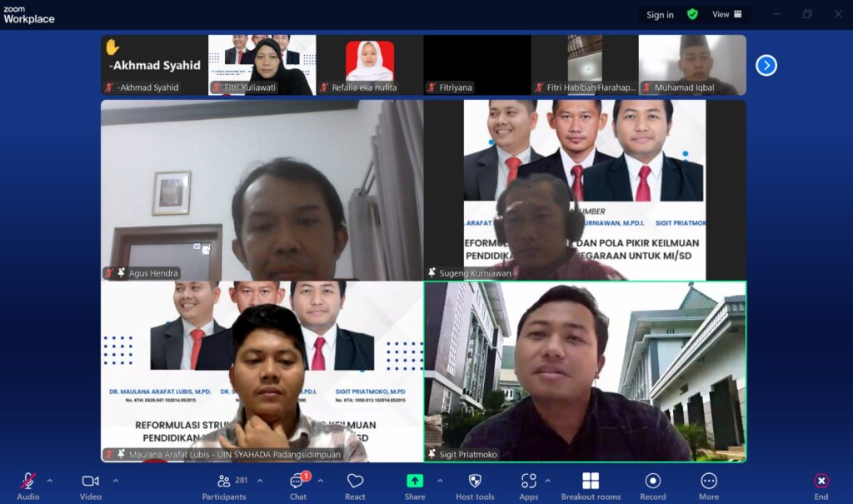Click muted mic icon on Agus Hendra's label
Image resolution: width=853 pixels, height=504 pixels.
109,272
